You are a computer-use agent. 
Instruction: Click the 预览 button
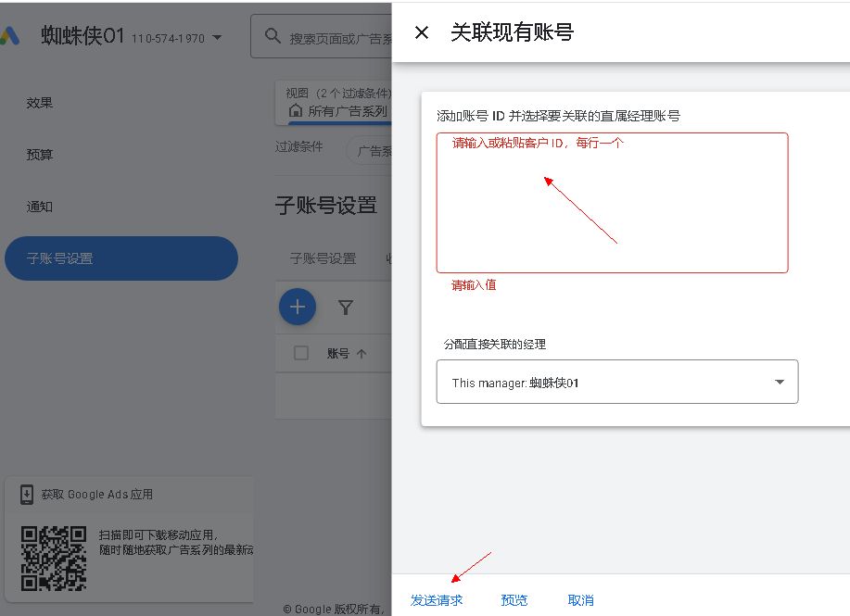tap(514, 600)
